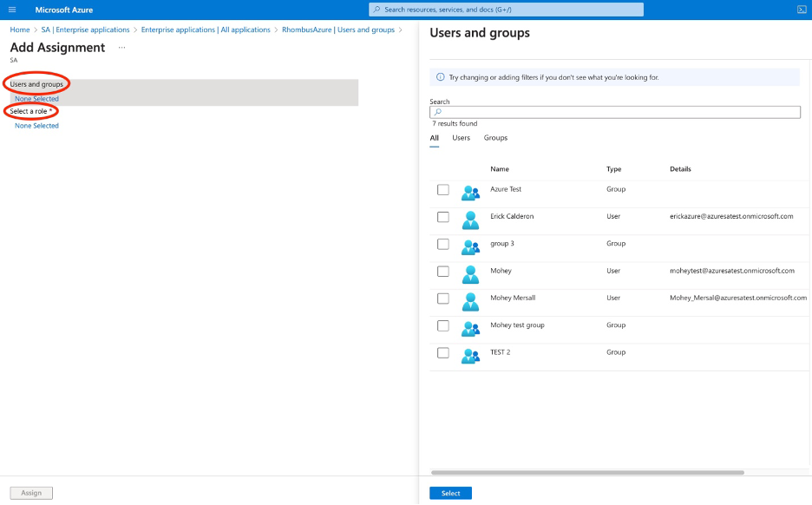This screenshot has width=812, height=505.
Task: Click the Details column header
Action: [x=680, y=169]
